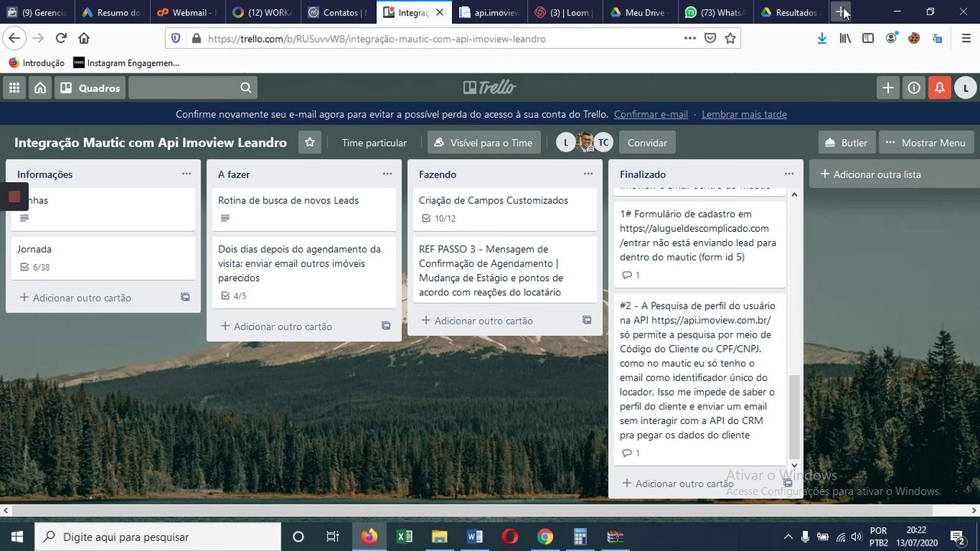Click the member photo avatar

(585, 142)
